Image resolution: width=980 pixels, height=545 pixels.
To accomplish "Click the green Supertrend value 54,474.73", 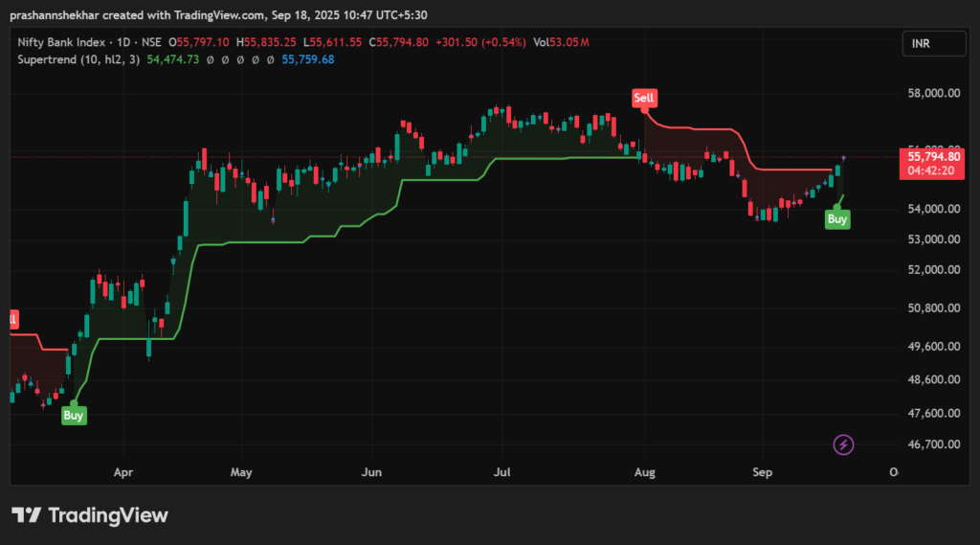I will click(x=173, y=59).
